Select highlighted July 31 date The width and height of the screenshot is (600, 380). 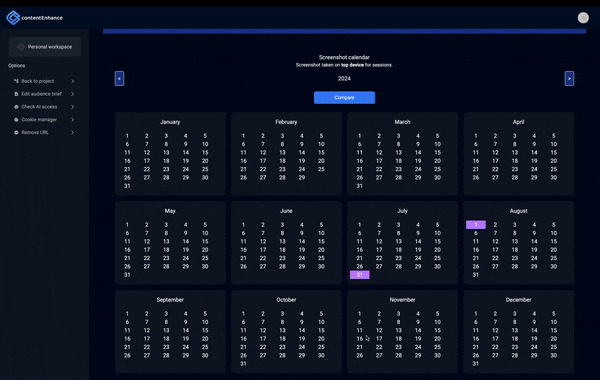(360, 275)
